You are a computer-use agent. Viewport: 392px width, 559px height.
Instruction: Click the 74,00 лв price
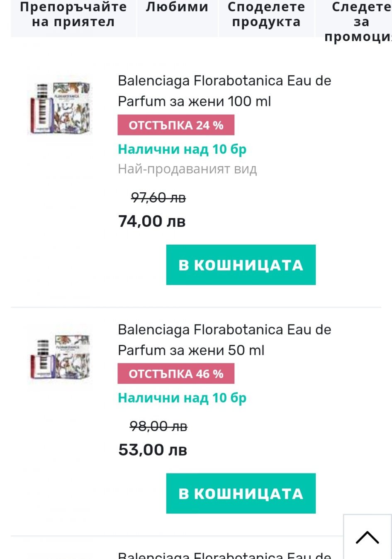152,221
